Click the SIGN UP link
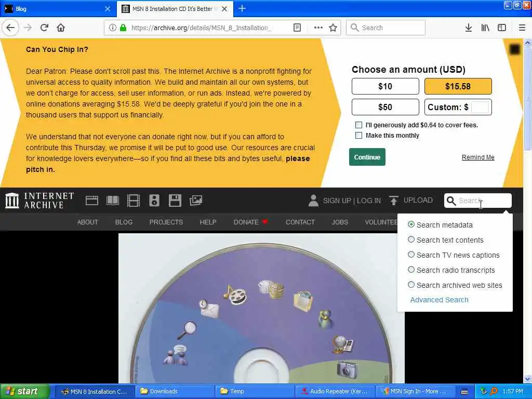532x399 pixels. [x=337, y=201]
